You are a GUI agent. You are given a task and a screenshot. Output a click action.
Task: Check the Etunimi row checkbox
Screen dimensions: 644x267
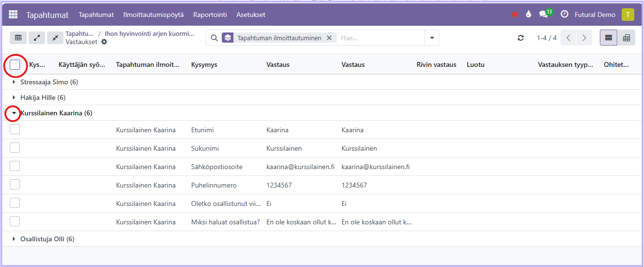tap(15, 129)
